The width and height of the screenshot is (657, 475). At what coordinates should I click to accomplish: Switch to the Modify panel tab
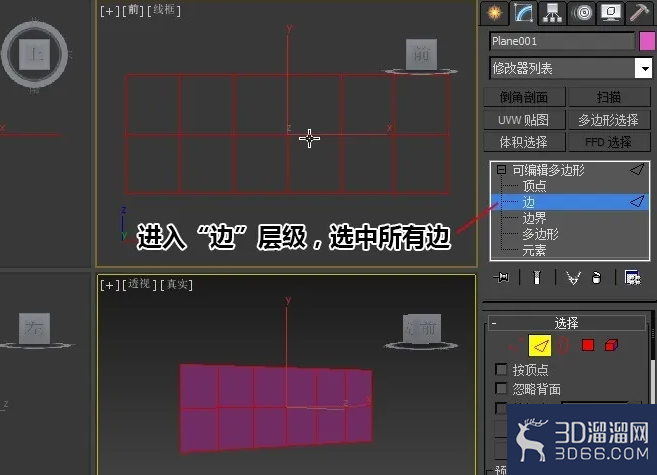click(523, 13)
